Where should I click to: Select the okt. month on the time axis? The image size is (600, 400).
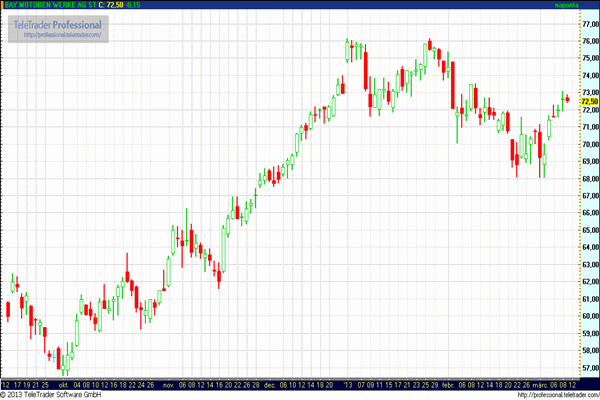62,384
